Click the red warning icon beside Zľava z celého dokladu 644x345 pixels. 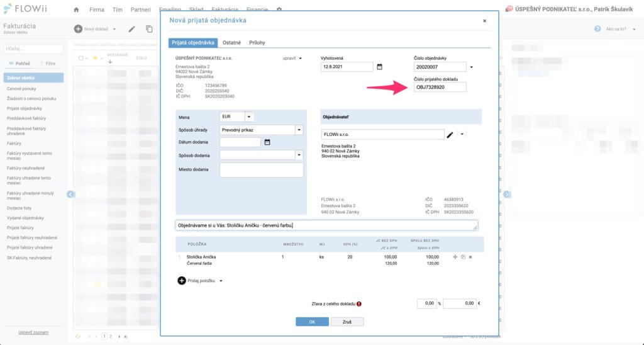click(x=359, y=304)
